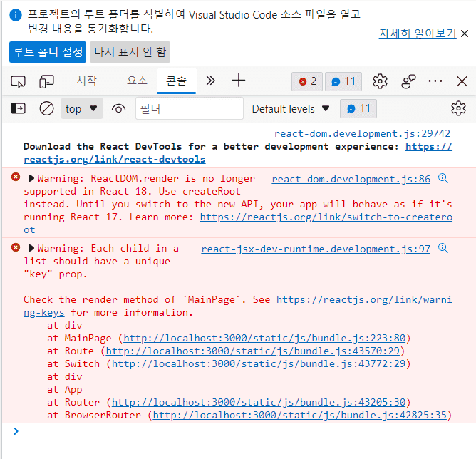Image resolution: width=476 pixels, height=459 pixels.
Task: Click the 루트 폴더 설정 button
Action: (48, 52)
